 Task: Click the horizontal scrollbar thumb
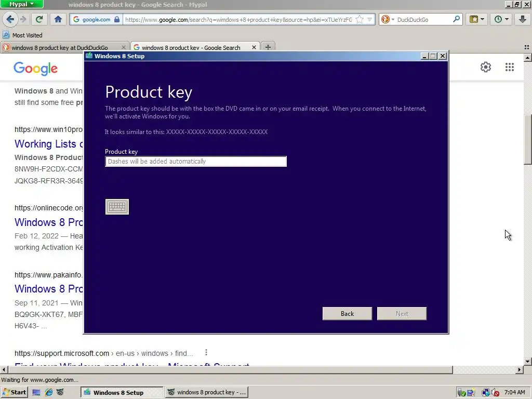230,369
